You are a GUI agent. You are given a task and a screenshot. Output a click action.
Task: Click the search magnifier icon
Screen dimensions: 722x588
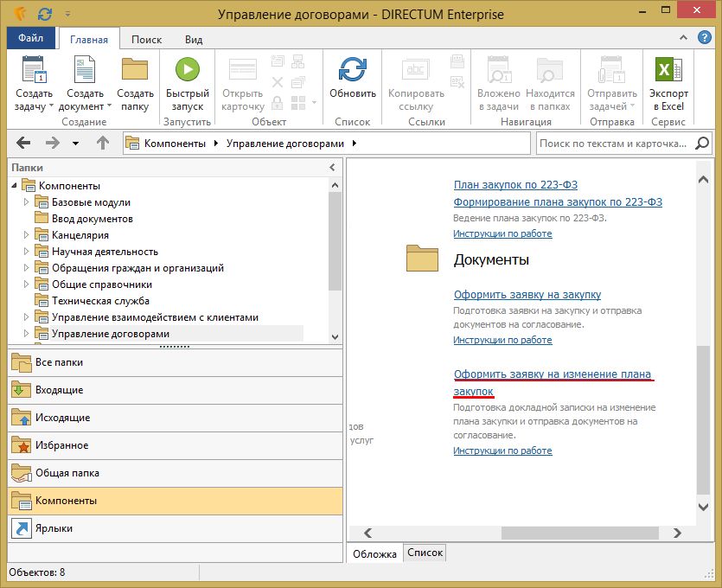click(702, 143)
